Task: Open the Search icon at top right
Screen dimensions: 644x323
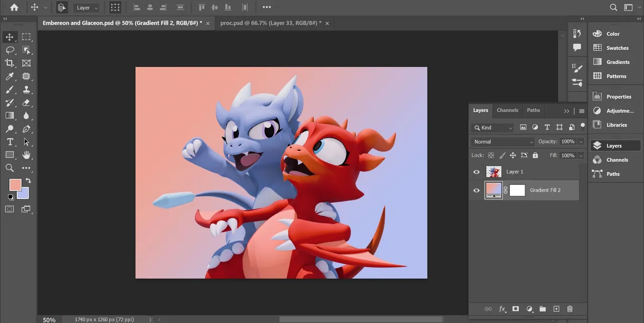Action: point(613,8)
